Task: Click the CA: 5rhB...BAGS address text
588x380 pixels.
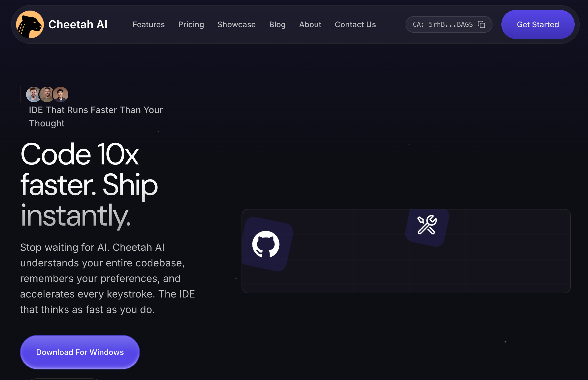Action: click(x=443, y=24)
